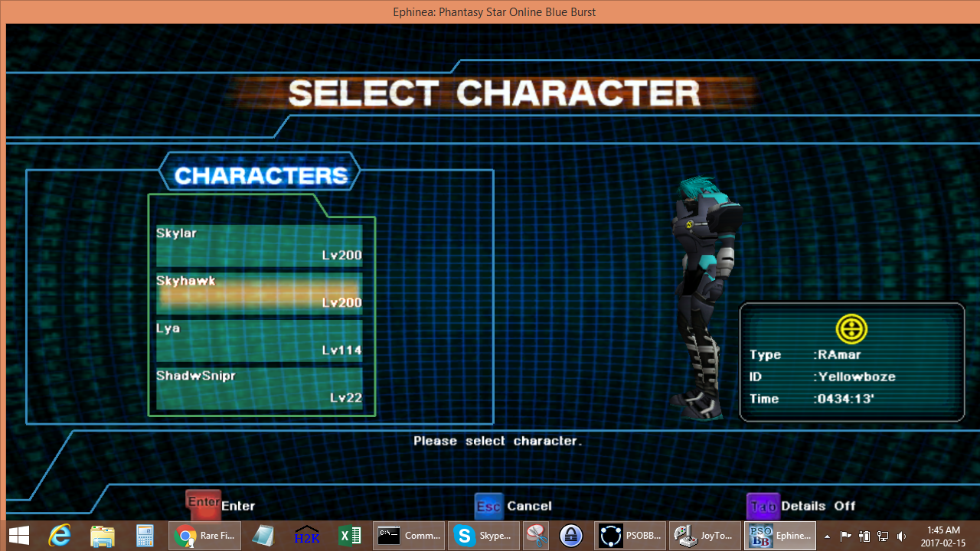The width and height of the screenshot is (980, 551).
Task: Click the SELECT CHARACTER title banner
Action: coord(494,93)
